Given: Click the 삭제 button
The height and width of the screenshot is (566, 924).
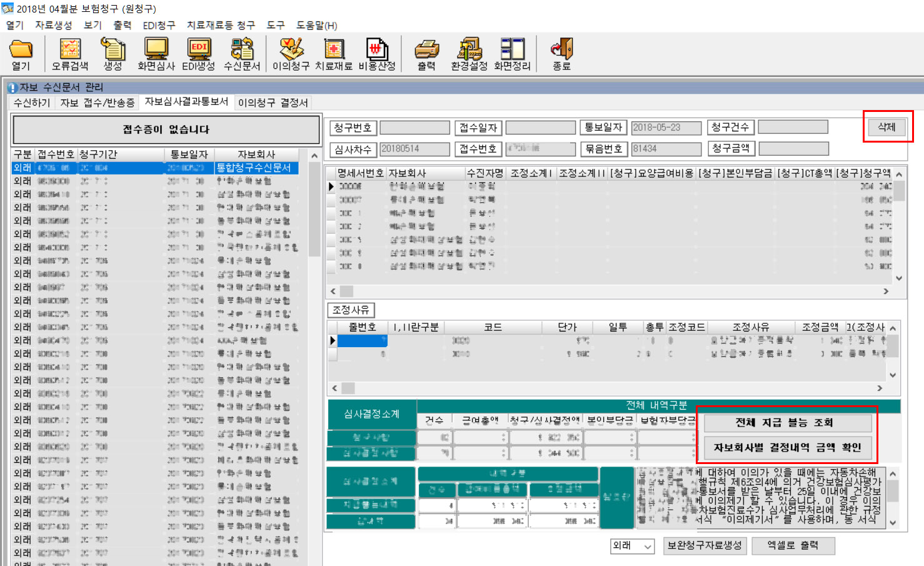Looking at the screenshot, I should 886,127.
